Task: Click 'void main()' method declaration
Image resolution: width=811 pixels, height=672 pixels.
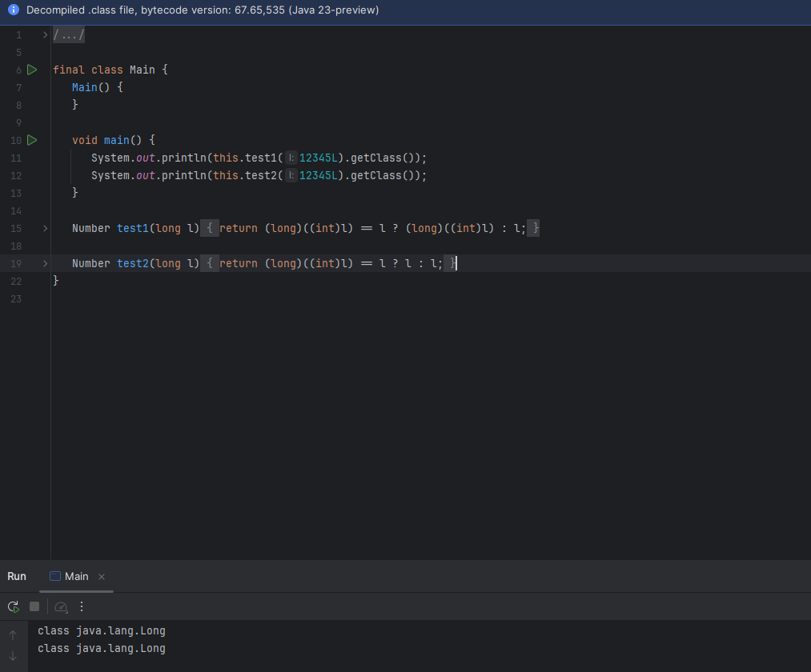Action: (107, 140)
